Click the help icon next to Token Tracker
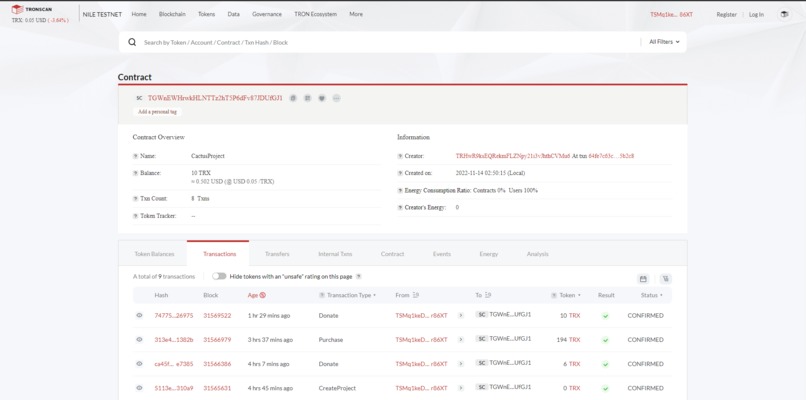This screenshot has width=806, height=400. pyautogui.click(x=135, y=216)
